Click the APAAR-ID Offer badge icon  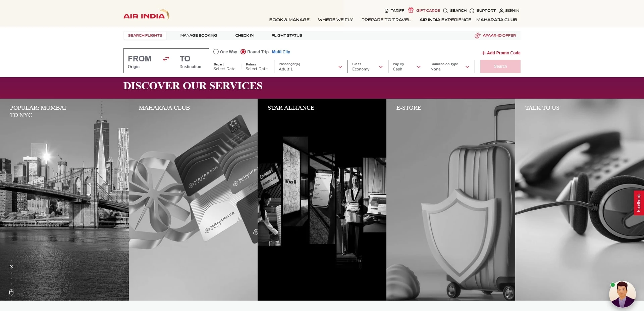477,36
